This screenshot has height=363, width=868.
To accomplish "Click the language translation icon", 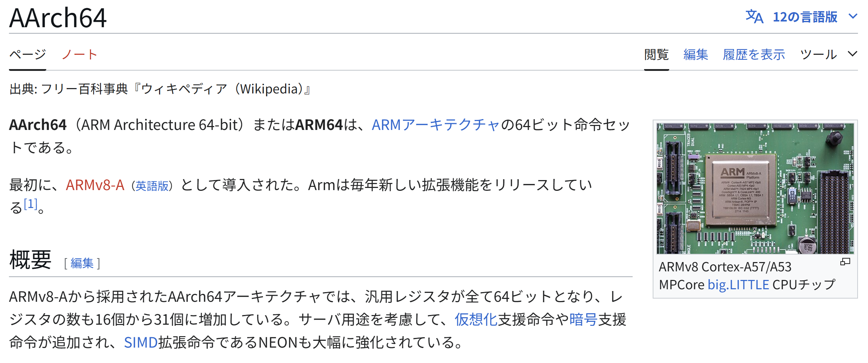I will coord(754,17).
